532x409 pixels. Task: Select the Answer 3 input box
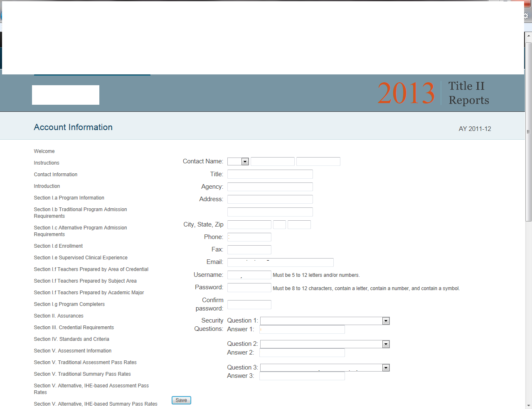coord(302,376)
